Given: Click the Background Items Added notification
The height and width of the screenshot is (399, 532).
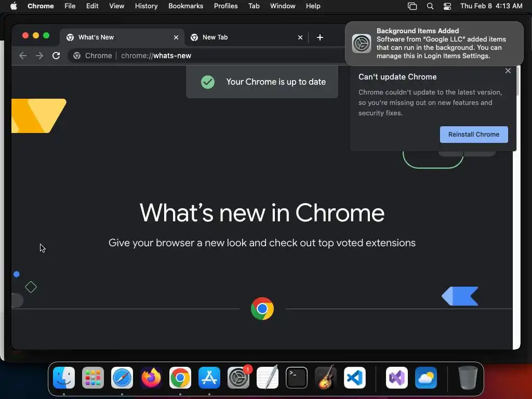Looking at the screenshot, I should point(434,44).
